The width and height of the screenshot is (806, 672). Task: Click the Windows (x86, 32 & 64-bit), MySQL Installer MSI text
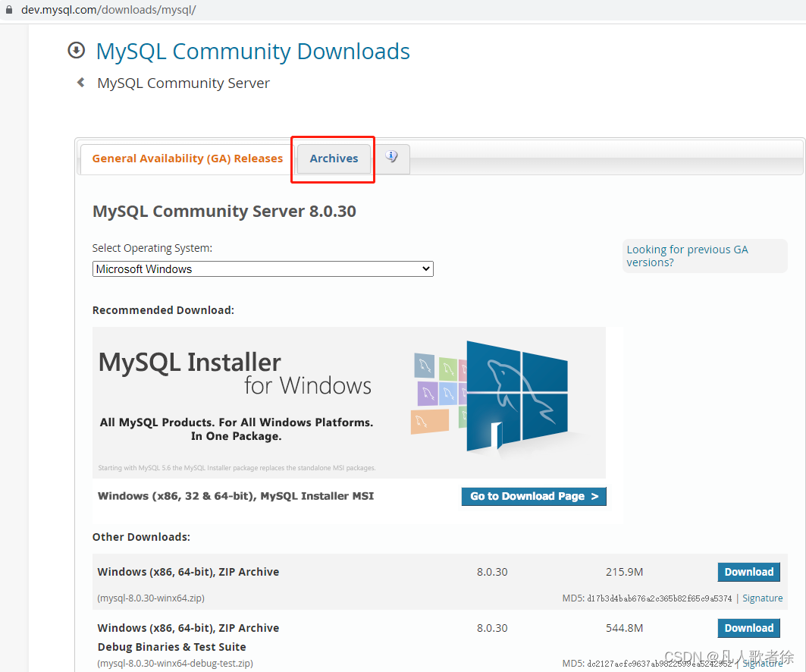[235, 495]
